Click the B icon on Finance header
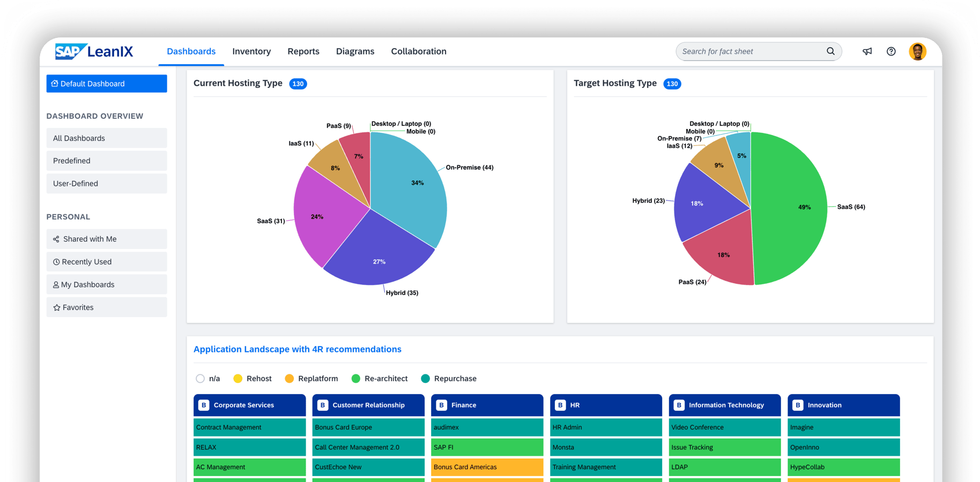Image resolution: width=980 pixels, height=482 pixels. coord(441,405)
